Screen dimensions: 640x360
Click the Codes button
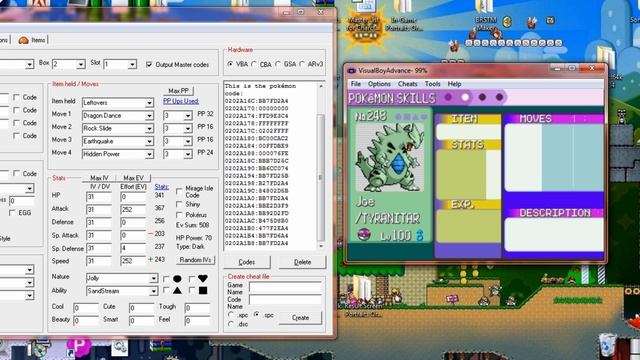click(247, 262)
